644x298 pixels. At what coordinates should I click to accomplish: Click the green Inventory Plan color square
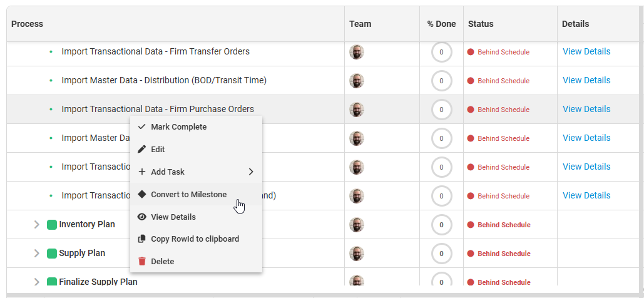52,225
